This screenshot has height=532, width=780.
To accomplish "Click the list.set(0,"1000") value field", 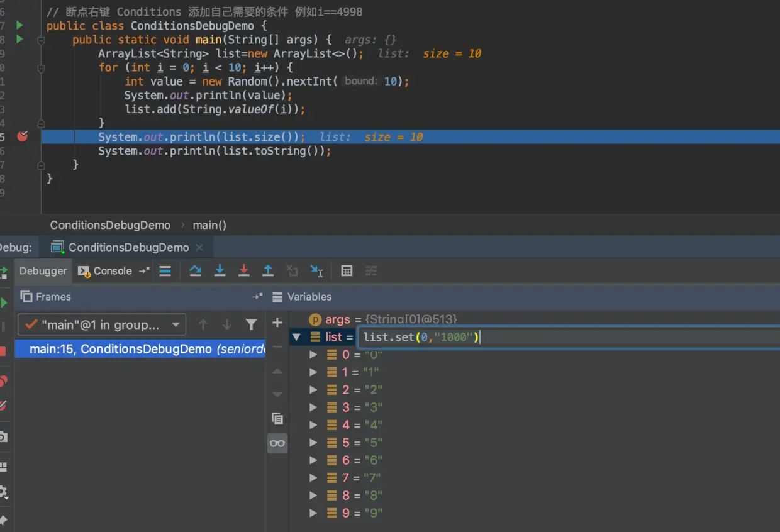I will tap(569, 337).
